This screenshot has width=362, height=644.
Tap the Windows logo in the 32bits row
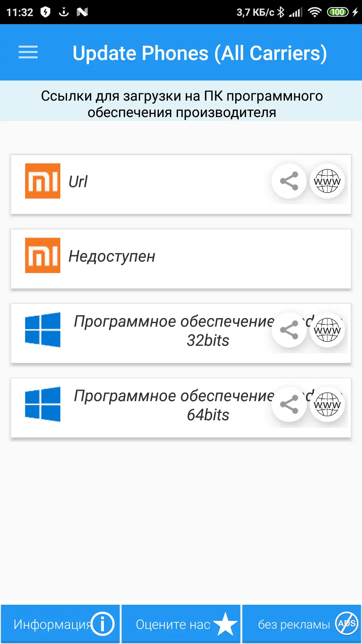coord(43,330)
